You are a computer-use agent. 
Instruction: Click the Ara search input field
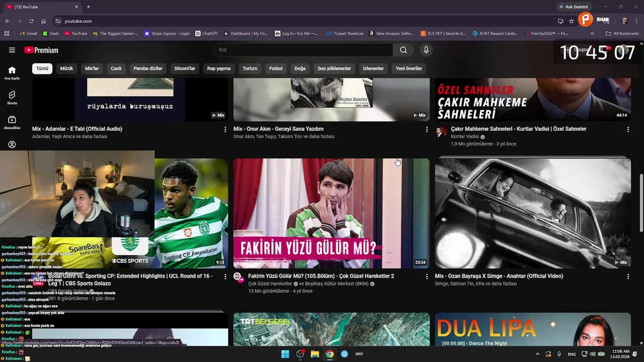click(x=303, y=50)
